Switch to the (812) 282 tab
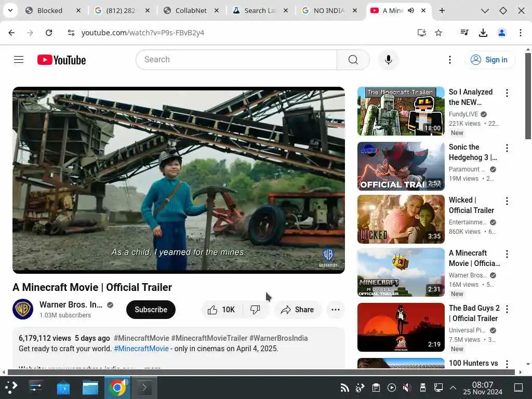The height and width of the screenshot is (399, 532). [x=121, y=10]
